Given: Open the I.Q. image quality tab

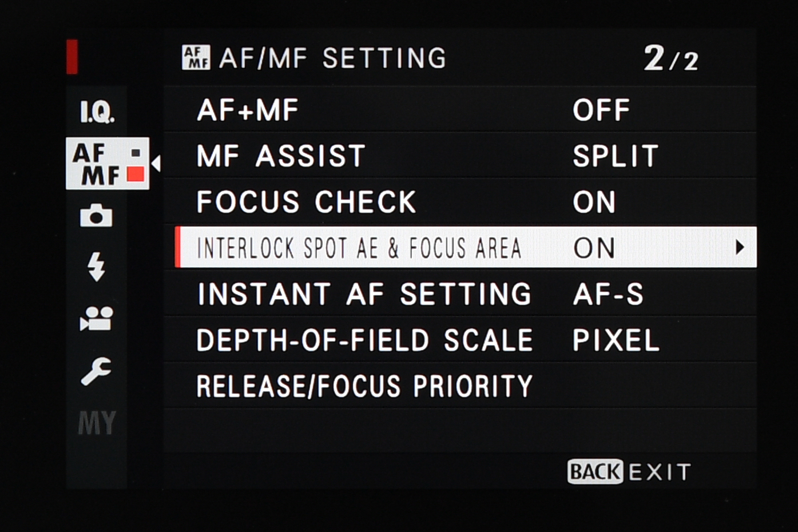Looking at the screenshot, I should (x=97, y=112).
